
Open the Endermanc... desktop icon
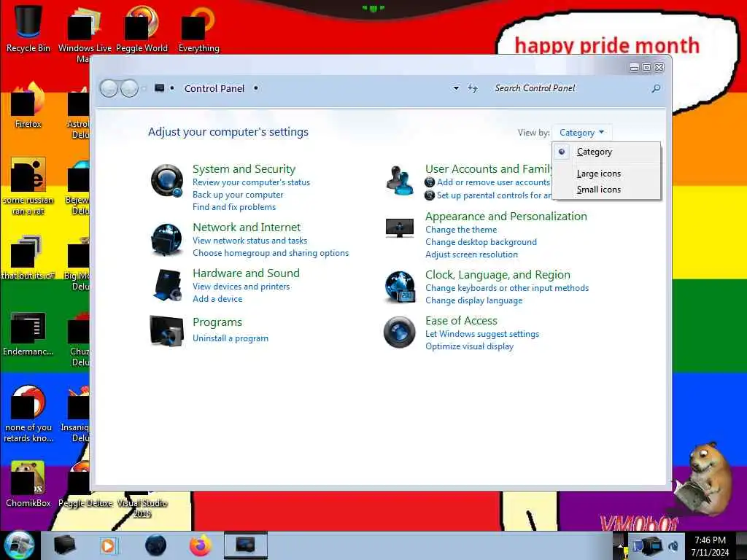coord(28,333)
